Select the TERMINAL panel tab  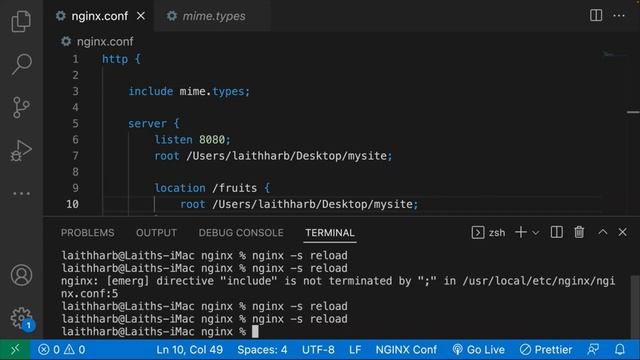[x=330, y=233]
